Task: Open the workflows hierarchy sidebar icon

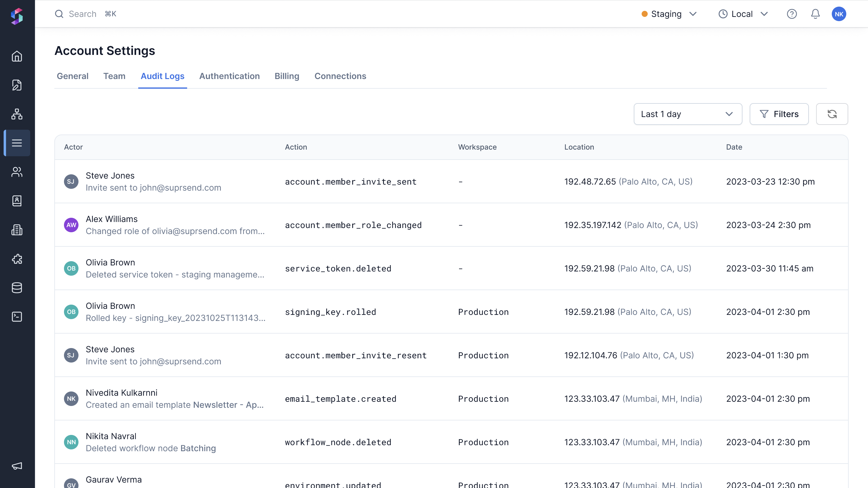Action: click(17, 114)
